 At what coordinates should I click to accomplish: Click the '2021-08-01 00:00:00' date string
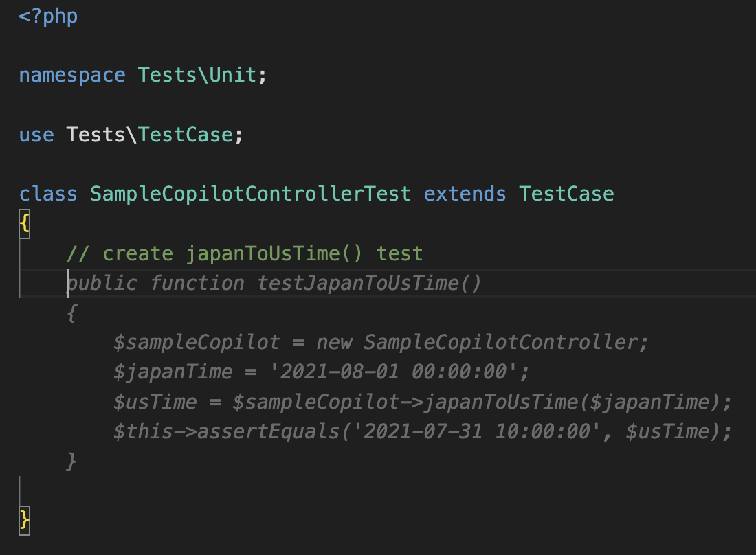[x=399, y=372]
